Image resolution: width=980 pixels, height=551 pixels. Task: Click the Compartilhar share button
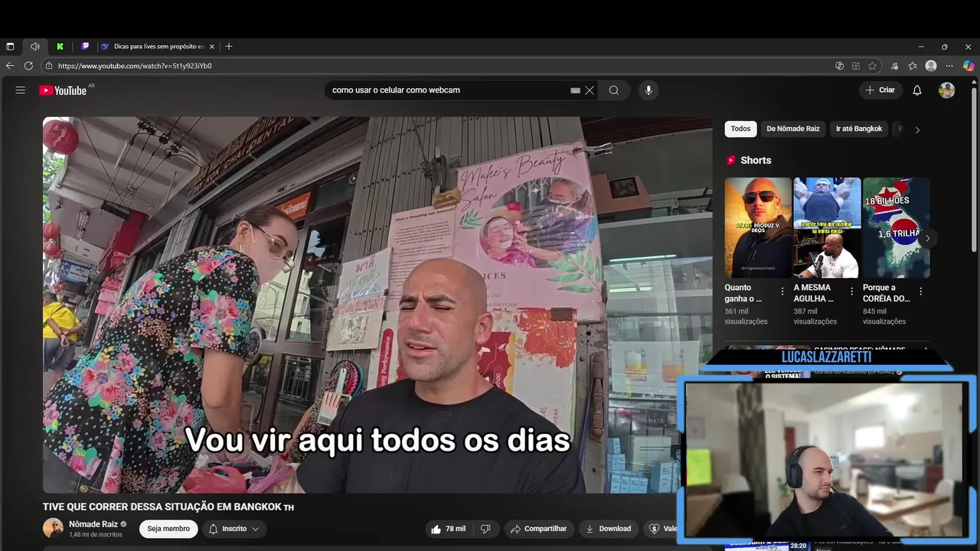point(538,529)
